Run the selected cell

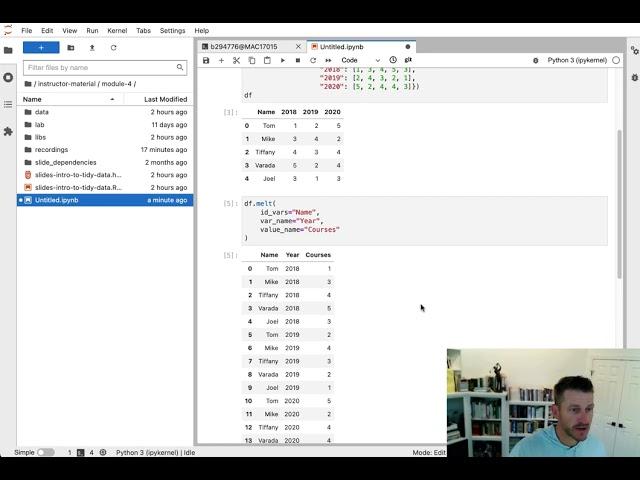[x=282, y=60]
